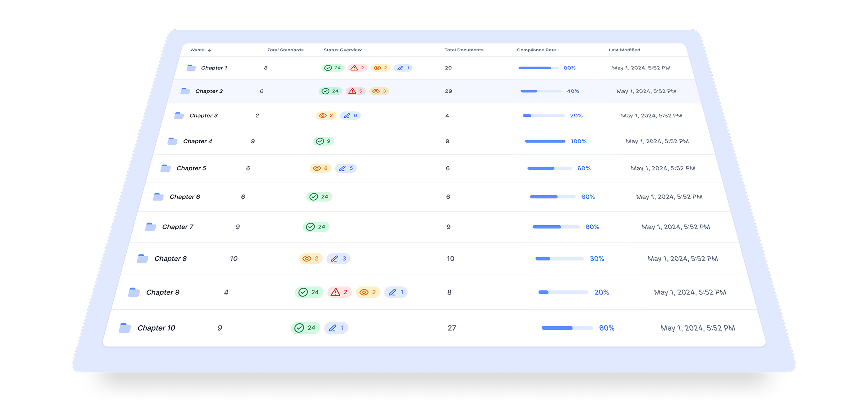868x404 pixels.
Task: Click the Chapter 10 folder icon
Action: coord(125,328)
